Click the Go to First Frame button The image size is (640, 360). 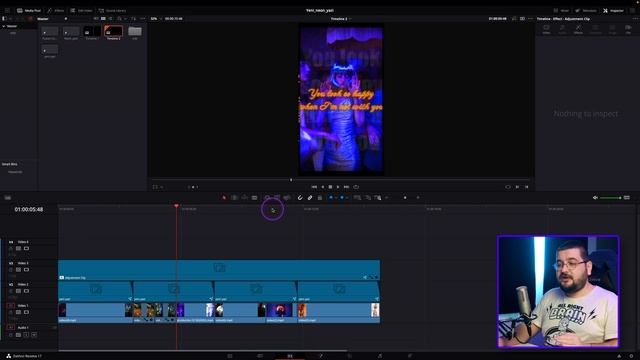click(x=314, y=187)
